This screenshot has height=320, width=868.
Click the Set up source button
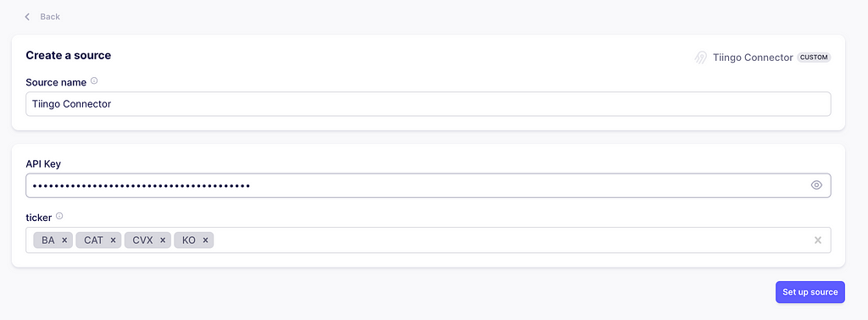(810, 292)
